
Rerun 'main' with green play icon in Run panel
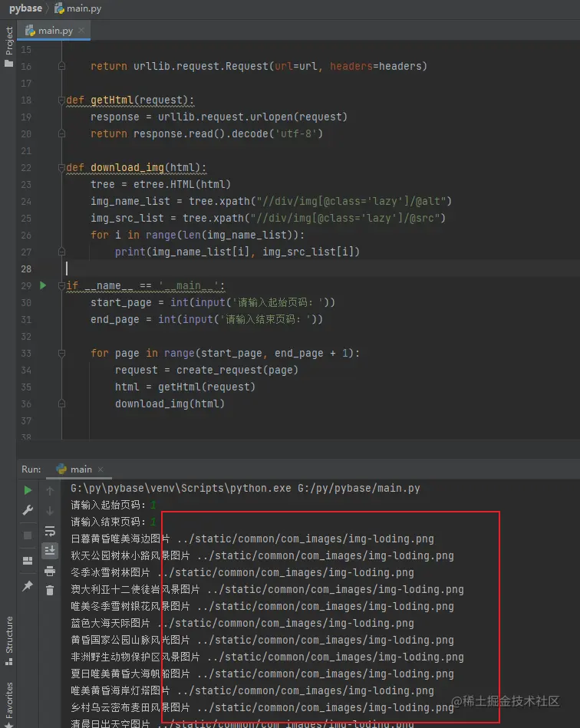pyautogui.click(x=28, y=490)
